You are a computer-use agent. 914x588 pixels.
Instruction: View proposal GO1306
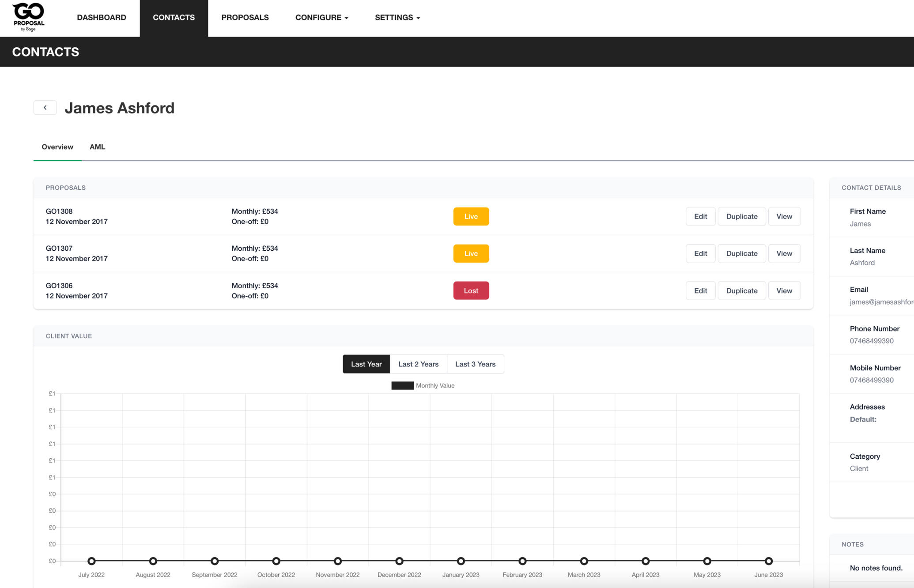click(784, 290)
